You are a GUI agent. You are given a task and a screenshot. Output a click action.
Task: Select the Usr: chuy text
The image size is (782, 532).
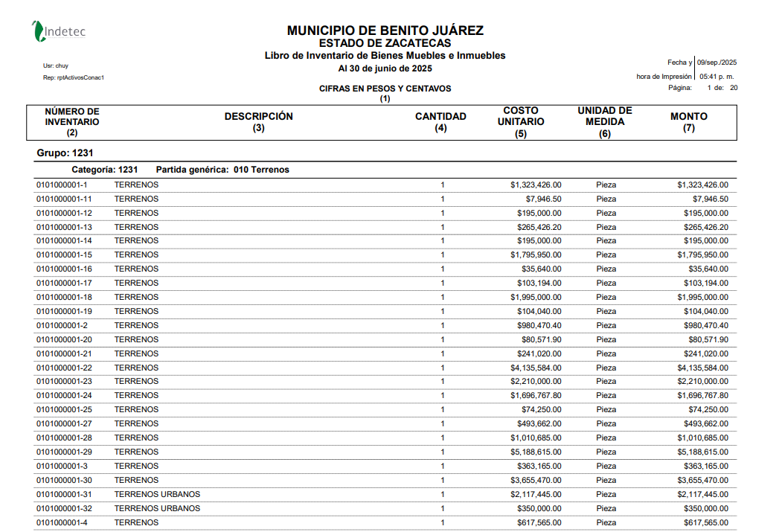point(56,65)
